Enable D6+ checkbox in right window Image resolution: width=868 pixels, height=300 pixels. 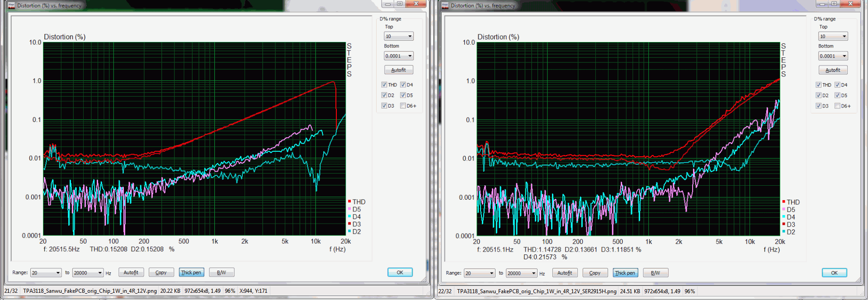pyautogui.click(x=837, y=106)
